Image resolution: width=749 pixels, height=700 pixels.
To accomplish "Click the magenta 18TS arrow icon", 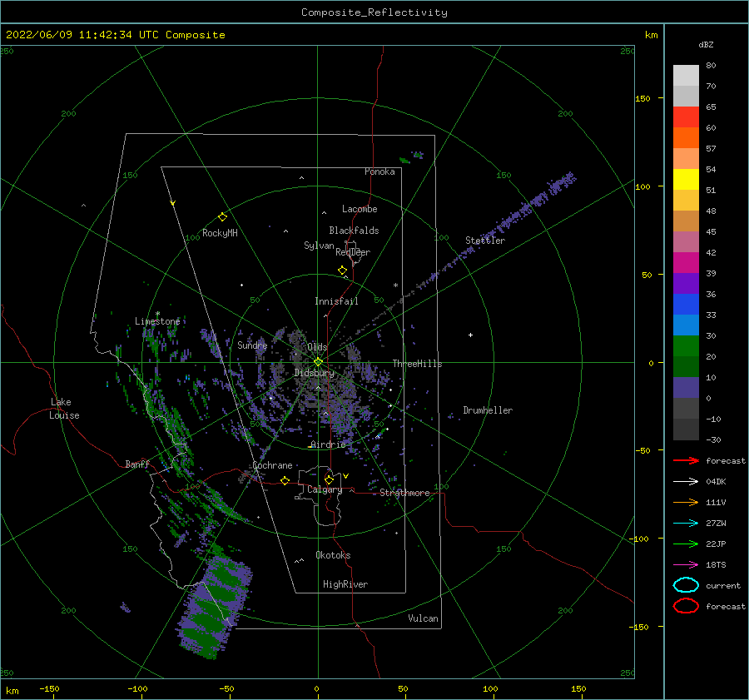I will click(686, 565).
